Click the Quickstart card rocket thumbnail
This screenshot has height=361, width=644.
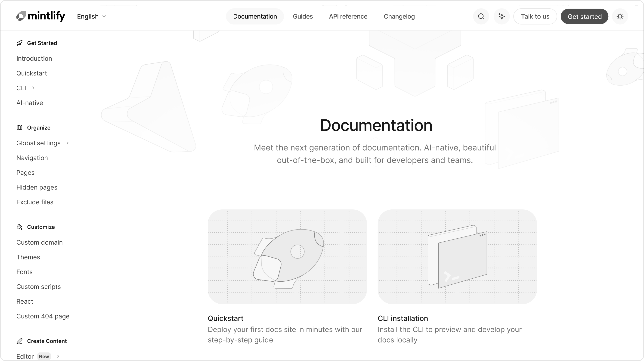(287, 257)
